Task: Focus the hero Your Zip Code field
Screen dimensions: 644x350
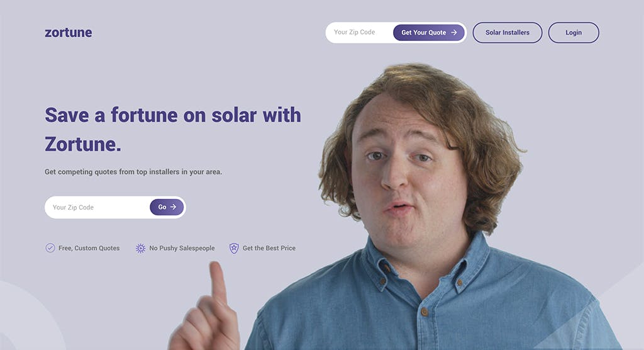Action: click(97, 207)
